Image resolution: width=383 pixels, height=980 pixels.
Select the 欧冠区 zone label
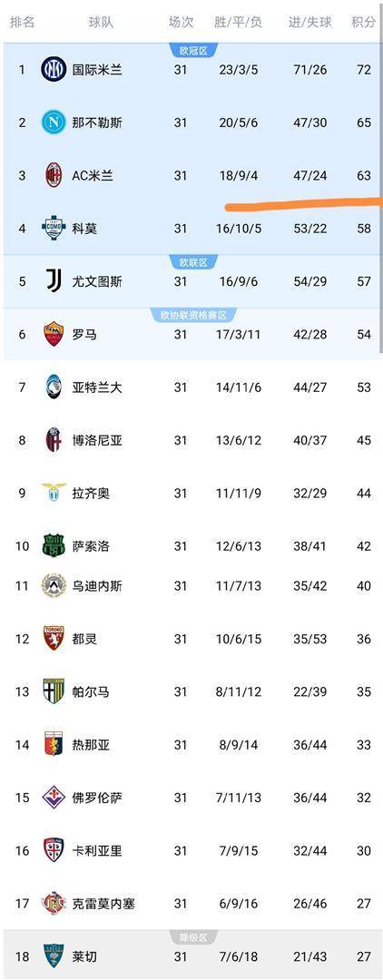[x=192, y=51]
